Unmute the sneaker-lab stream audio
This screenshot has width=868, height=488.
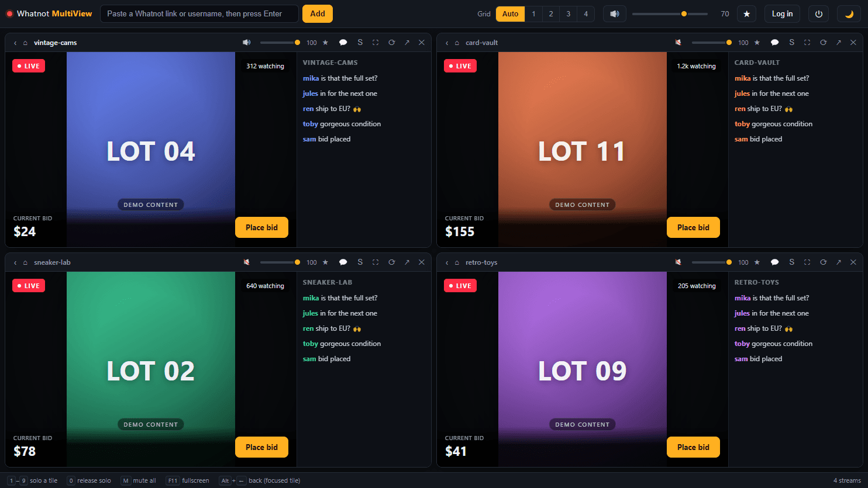(x=247, y=262)
